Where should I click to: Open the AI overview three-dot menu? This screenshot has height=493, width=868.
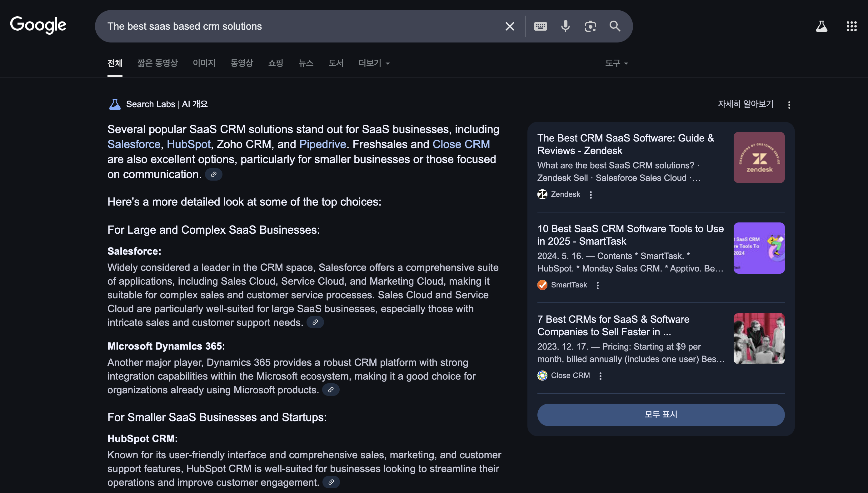click(x=789, y=105)
